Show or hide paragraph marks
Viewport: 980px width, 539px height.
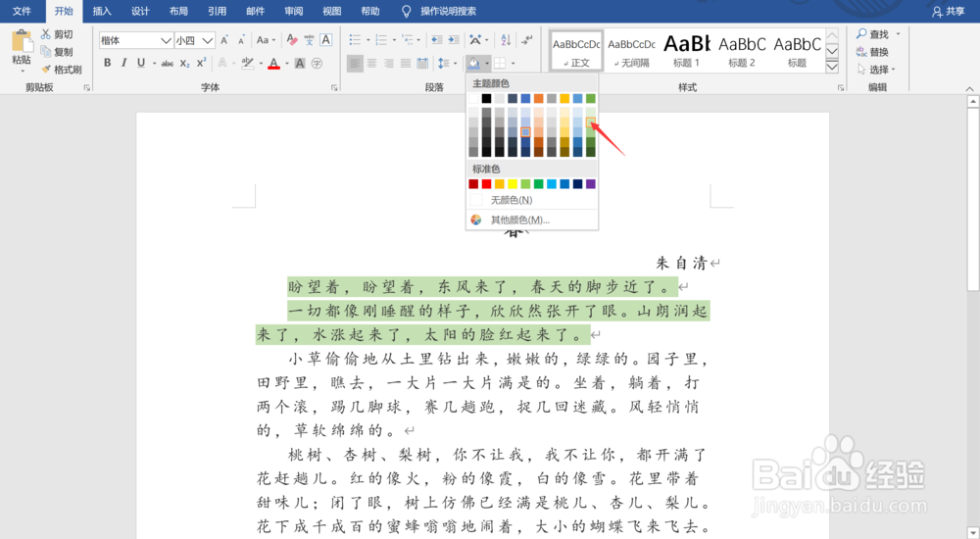pyautogui.click(x=527, y=40)
